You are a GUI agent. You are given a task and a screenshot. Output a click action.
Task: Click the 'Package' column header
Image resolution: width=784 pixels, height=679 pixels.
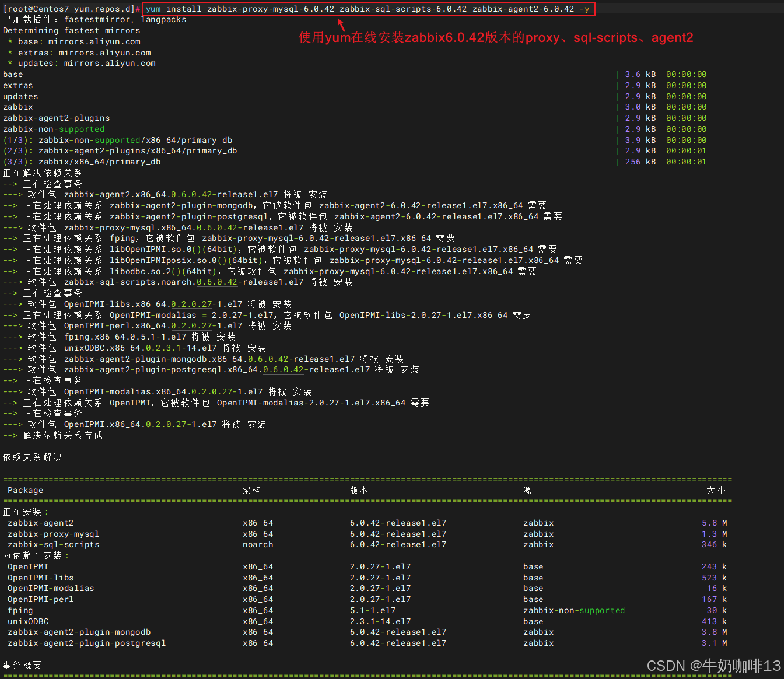(x=26, y=491)
